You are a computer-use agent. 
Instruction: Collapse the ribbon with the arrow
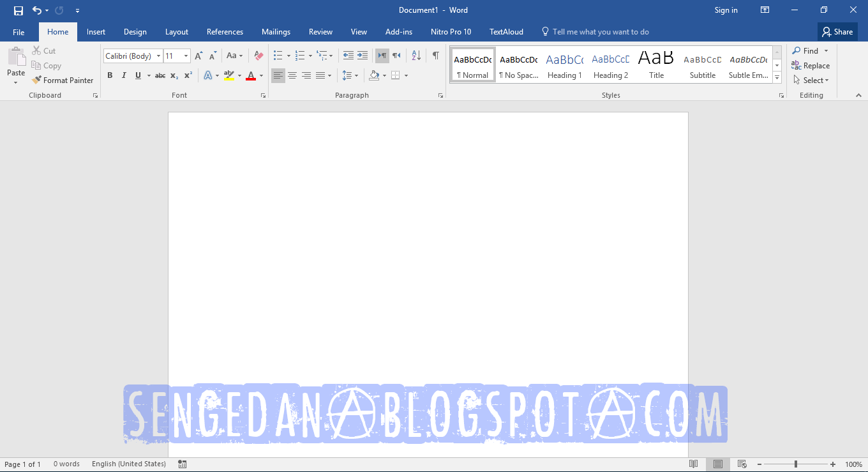(x=858, y=95)
